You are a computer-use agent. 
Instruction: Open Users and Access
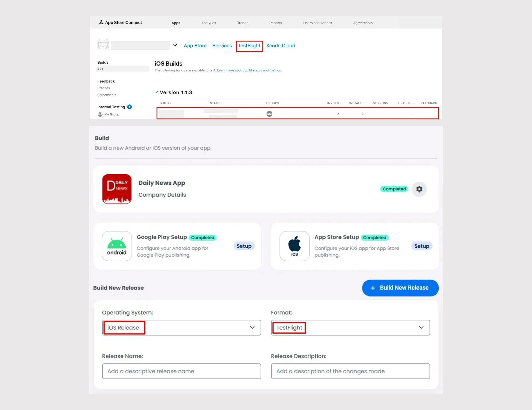tap(318, 23)
